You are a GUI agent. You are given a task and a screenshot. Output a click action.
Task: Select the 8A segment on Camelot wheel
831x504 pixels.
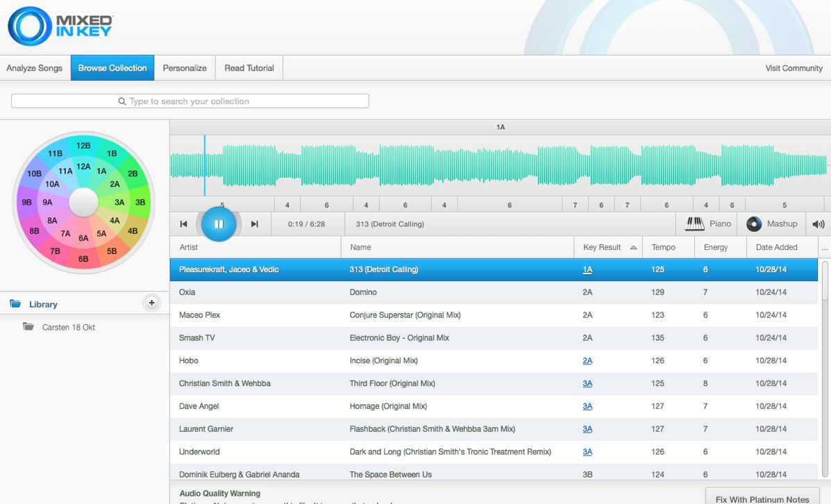coord(52,221)
